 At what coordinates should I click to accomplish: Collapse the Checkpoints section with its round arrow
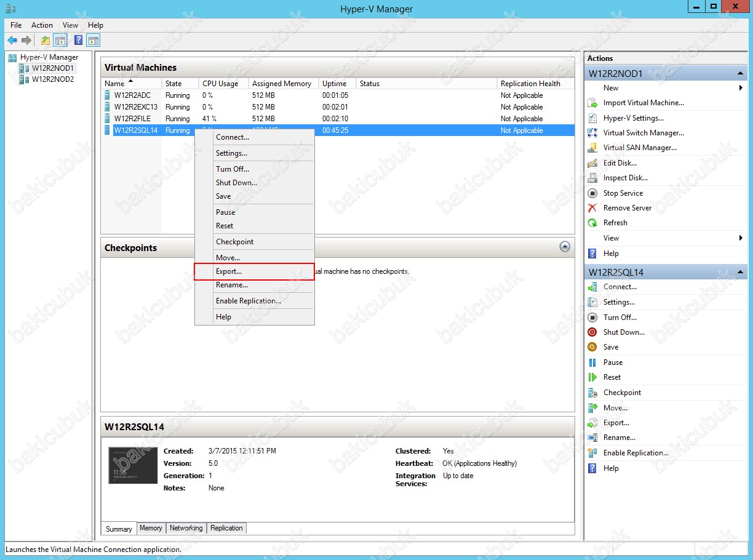point(565,247)
